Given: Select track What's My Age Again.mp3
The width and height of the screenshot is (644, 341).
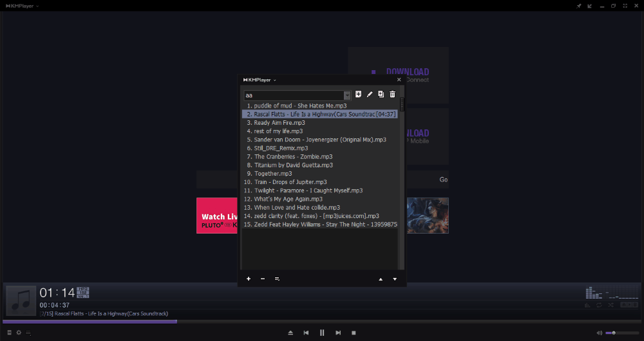Looking at the screenshot, I should click(319, 199).
